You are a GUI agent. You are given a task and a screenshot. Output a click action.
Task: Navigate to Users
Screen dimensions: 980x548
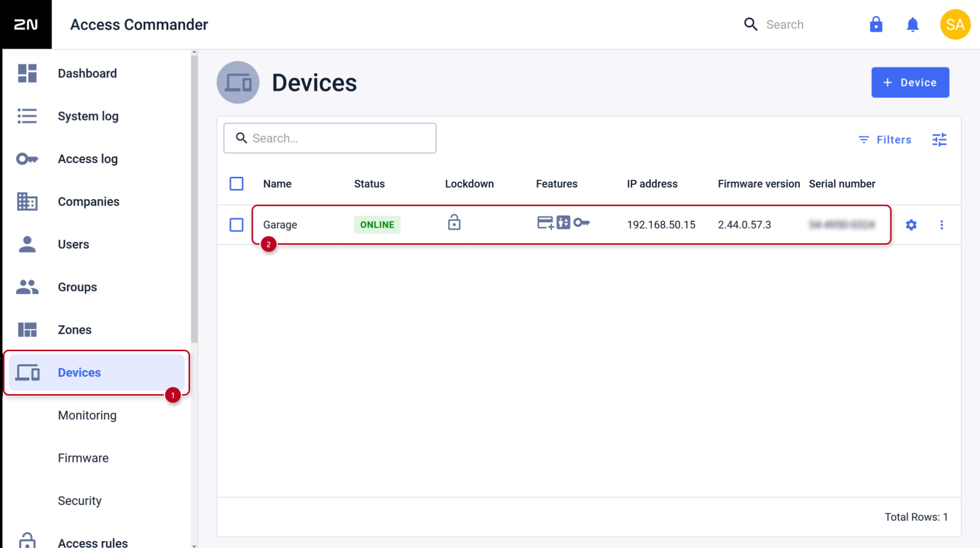[x=73, y=244]
